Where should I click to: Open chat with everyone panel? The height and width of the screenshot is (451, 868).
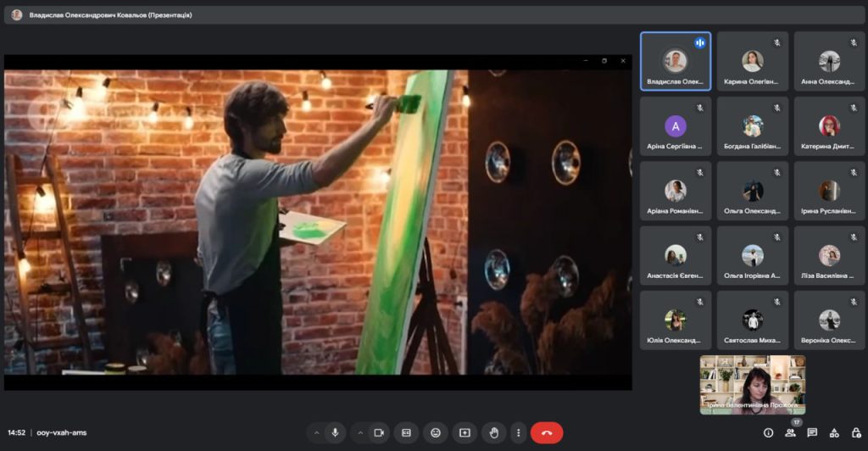(812, 432)
